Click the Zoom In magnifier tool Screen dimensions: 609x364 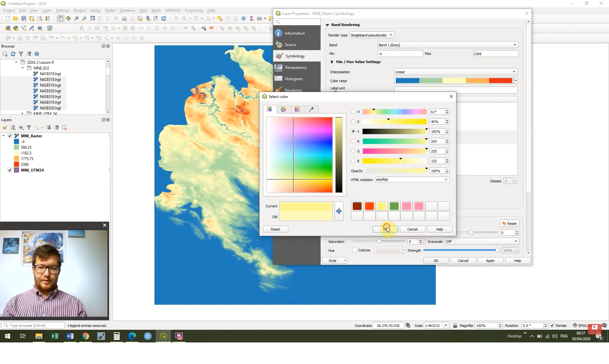[76, 18]
